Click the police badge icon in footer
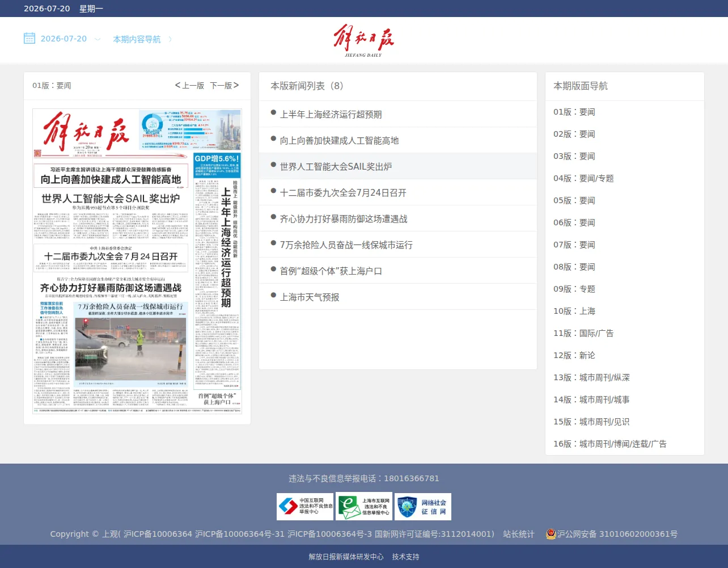 551,533
